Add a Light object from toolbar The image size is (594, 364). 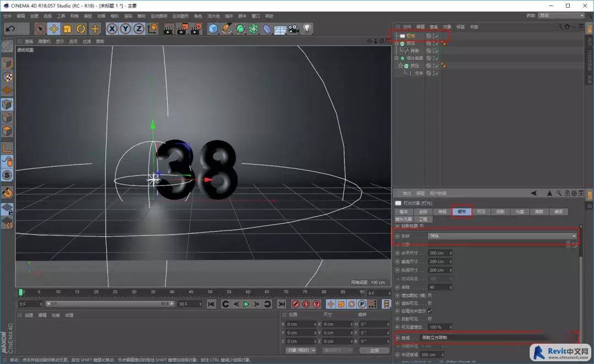point(307,29)
